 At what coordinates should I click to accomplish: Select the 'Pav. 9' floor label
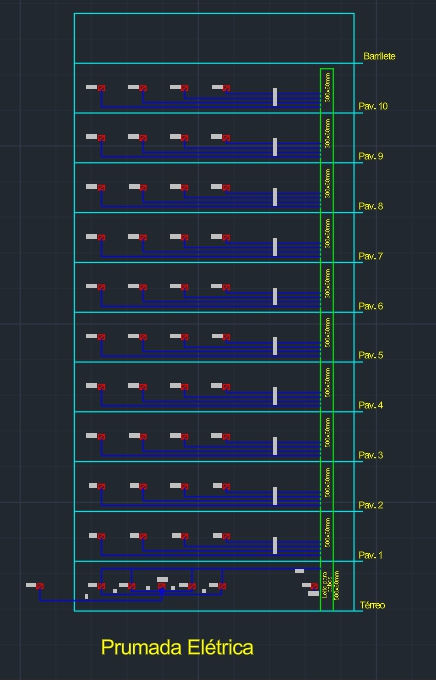[370, 156]
